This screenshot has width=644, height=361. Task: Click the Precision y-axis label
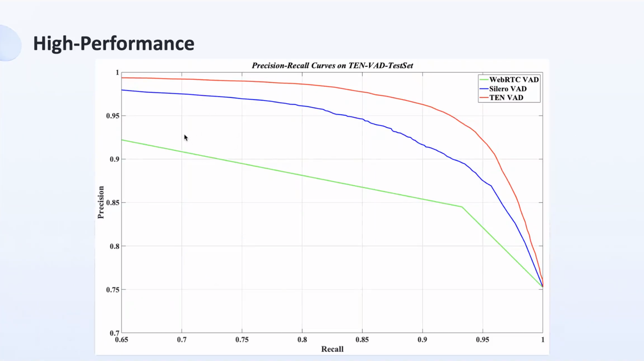101,203
